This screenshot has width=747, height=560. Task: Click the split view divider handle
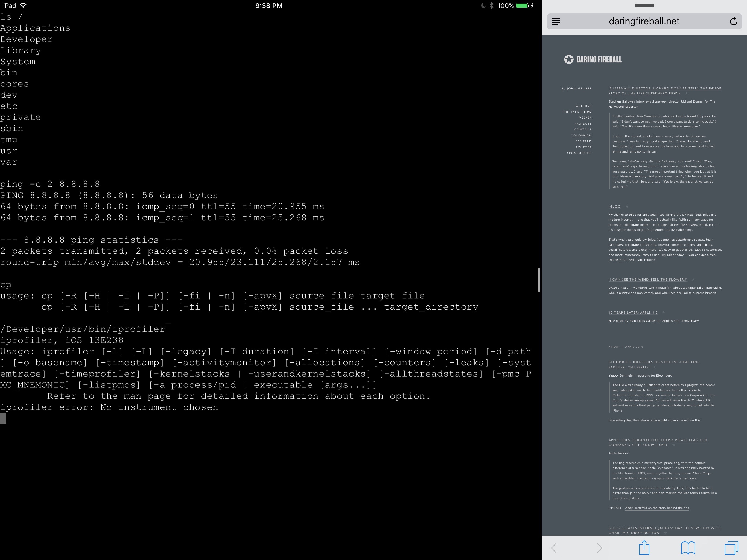coord(539,280)
